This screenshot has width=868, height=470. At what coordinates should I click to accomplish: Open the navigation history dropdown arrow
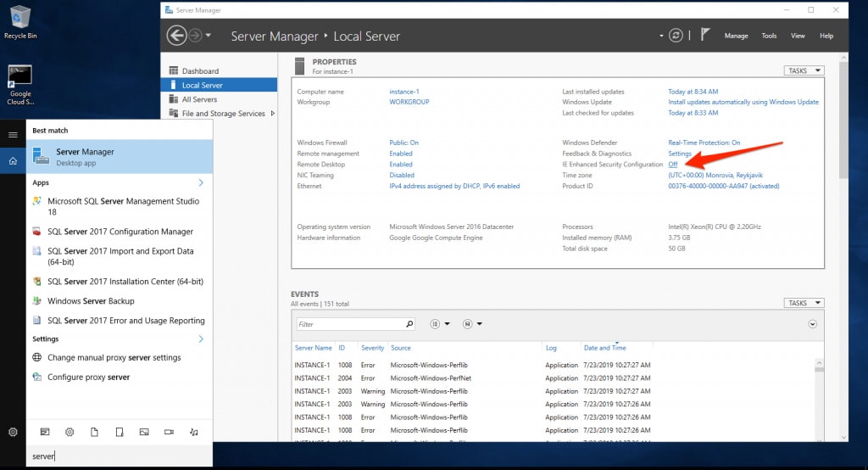point(209,36)
